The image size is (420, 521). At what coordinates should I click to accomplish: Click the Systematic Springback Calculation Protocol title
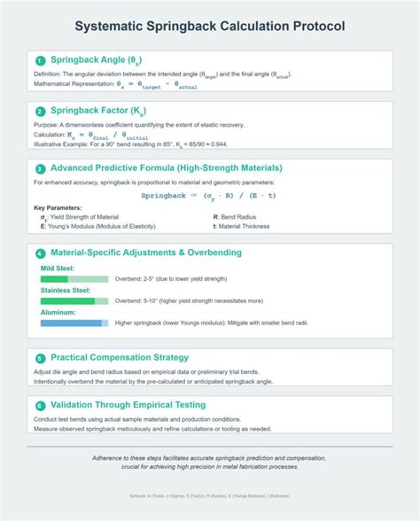(x=210, y=27)
